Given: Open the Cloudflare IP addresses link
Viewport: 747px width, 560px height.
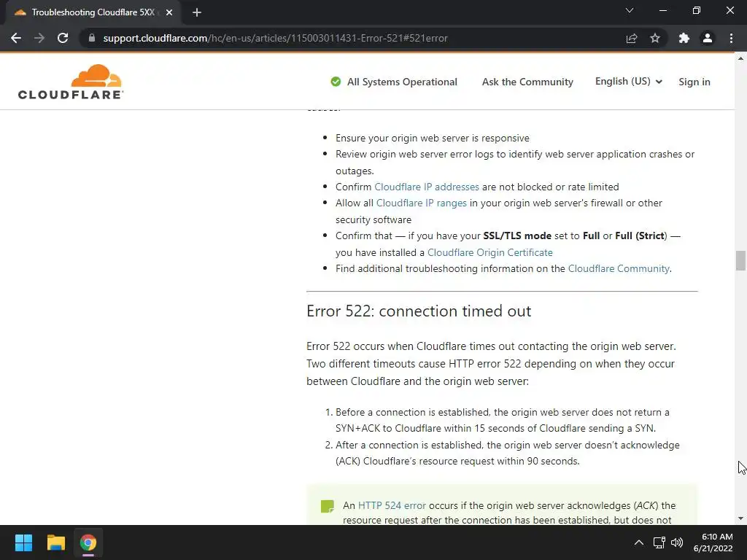Looking at the screenshot, I should click(x=426, y=187).
